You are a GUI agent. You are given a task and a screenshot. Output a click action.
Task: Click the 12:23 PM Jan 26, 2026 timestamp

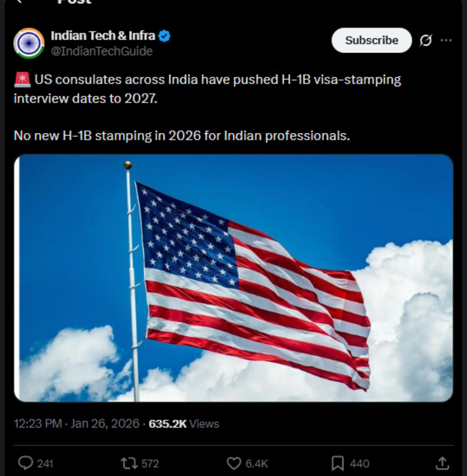pos(76,424)
